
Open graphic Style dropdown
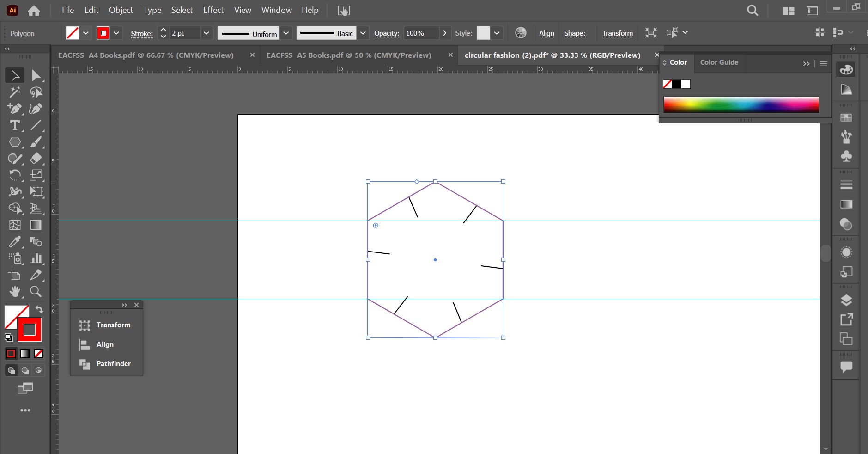[x=497, y=33]
